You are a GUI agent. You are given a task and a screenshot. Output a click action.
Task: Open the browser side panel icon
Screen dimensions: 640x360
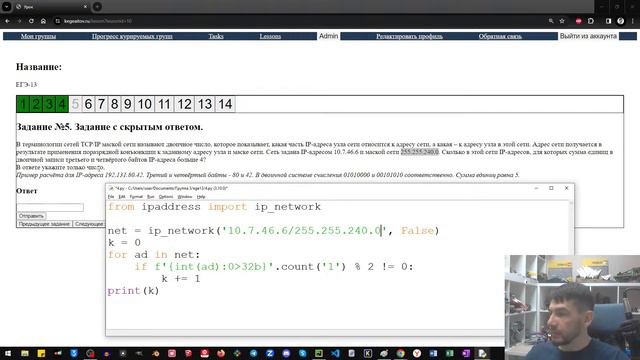(x=608, y=21)
